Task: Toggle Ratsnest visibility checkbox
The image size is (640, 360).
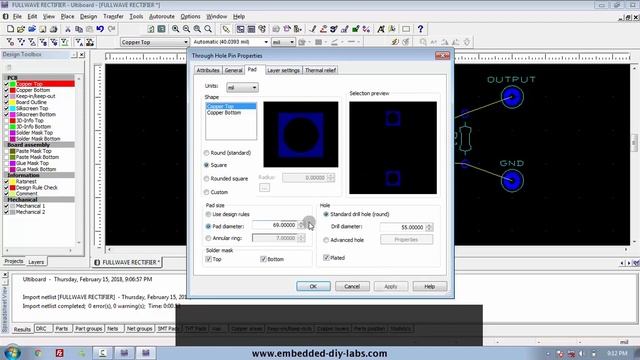Action: click(6, 182)
